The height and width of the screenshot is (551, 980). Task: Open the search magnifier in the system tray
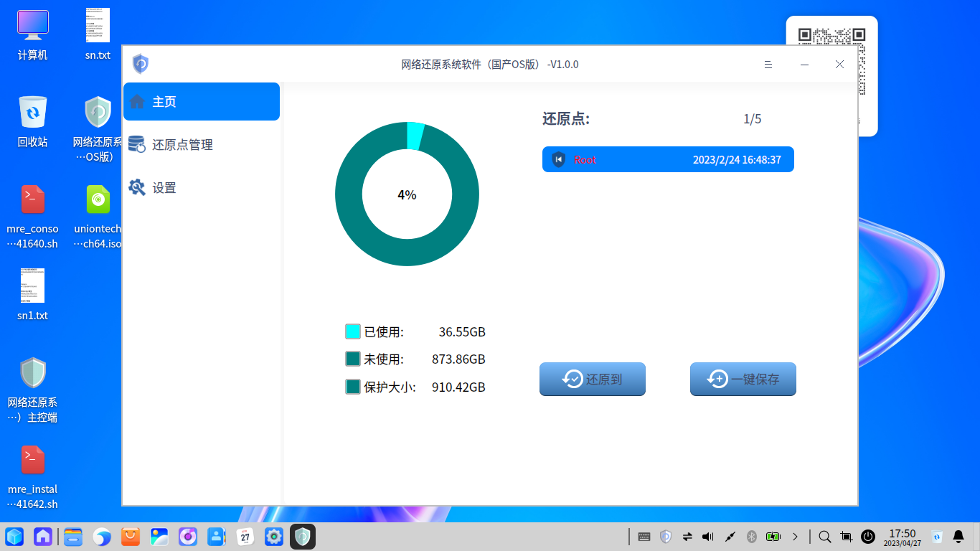coord(824,536)
